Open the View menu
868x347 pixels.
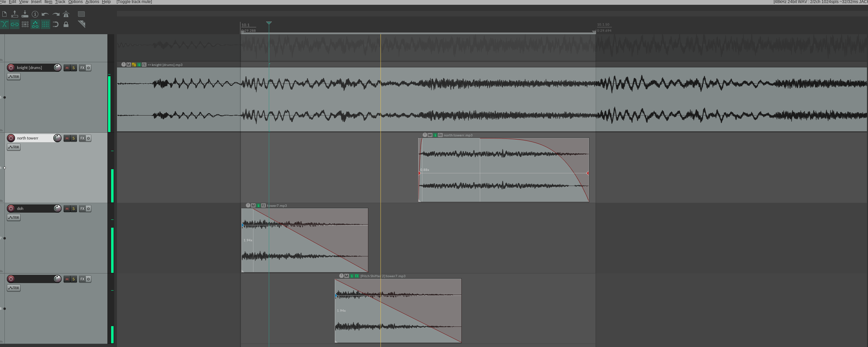pyautogui.click(x=24, y=2)
